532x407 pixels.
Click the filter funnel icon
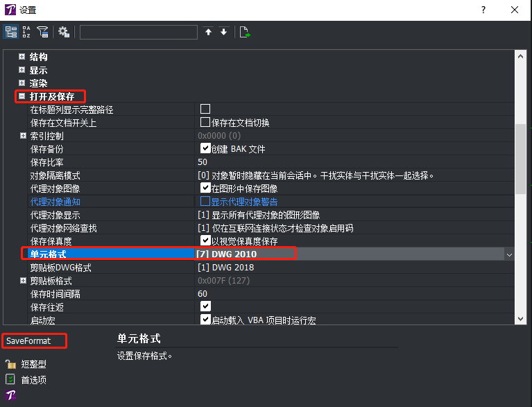pos(43,32)
